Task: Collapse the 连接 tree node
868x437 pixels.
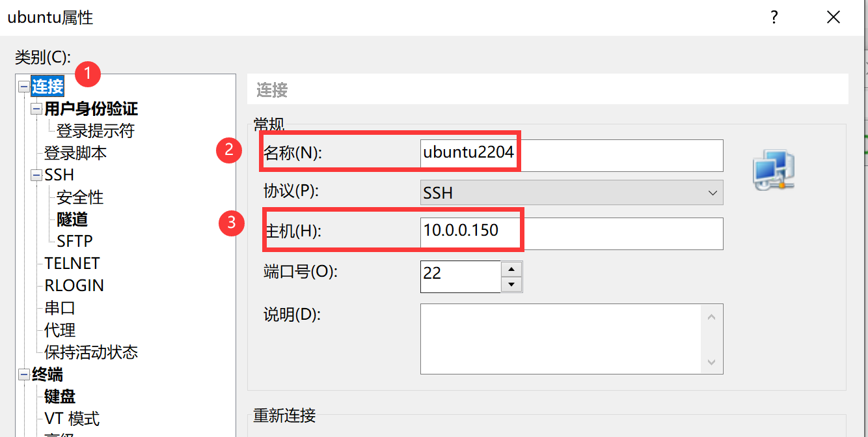Action: (25, 87)
